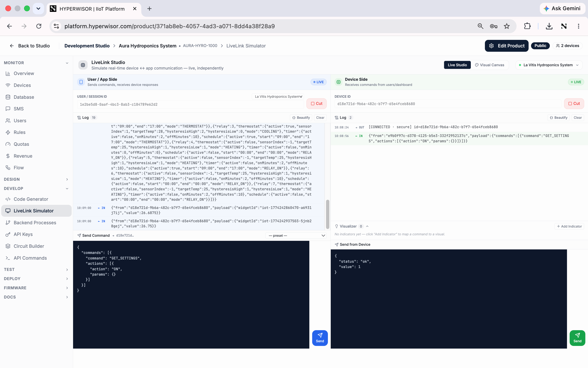The image size is (588, 368).
Task: Open a new browser tab
Action: (x=149, y=9)
